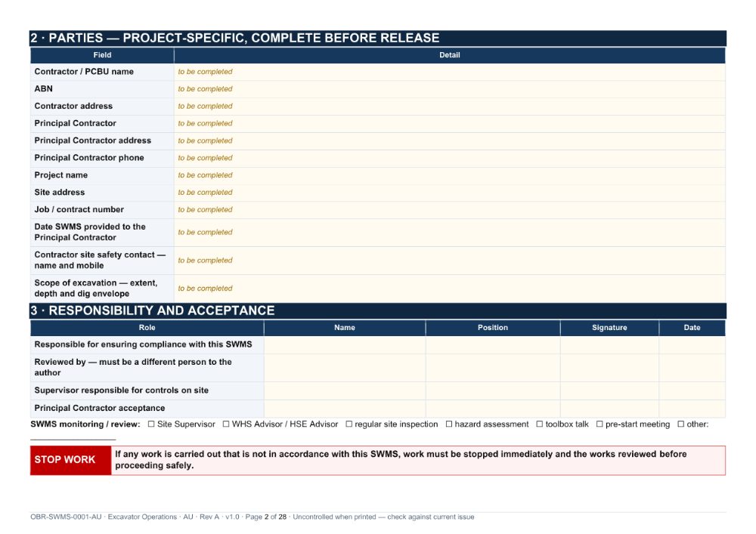The width and height of the screenshot is (756, 534).
Task: Click Position cell for Principal Contractor acceptance
Action: 493,409
